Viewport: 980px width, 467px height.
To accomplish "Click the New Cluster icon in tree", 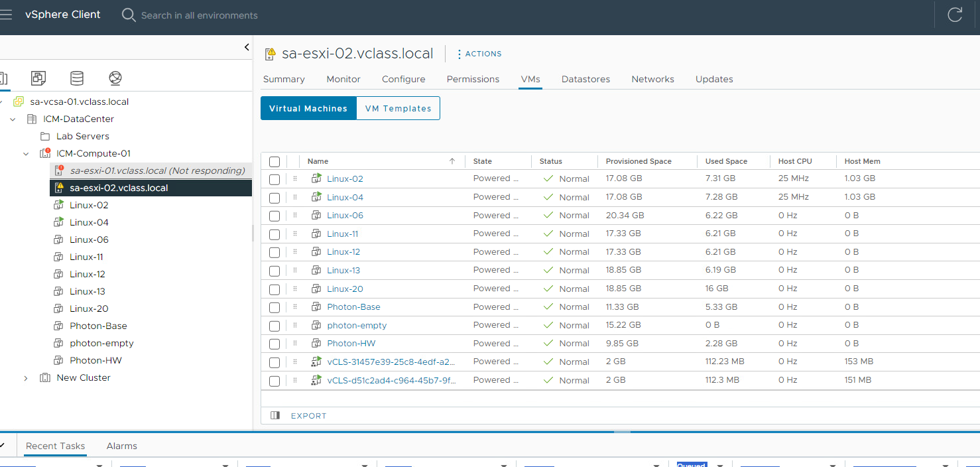I will (45, 377).
